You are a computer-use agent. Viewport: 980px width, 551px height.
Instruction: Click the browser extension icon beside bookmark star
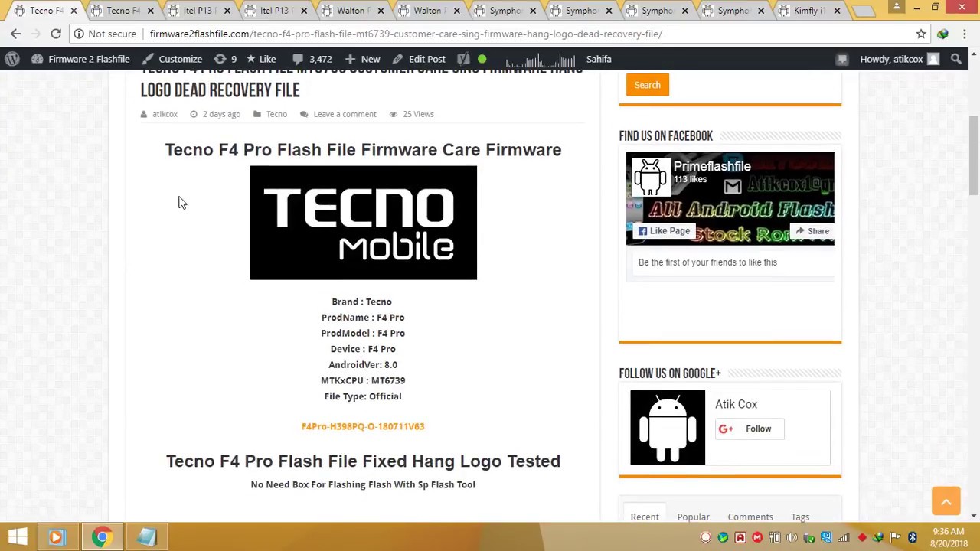pos(942,34)
